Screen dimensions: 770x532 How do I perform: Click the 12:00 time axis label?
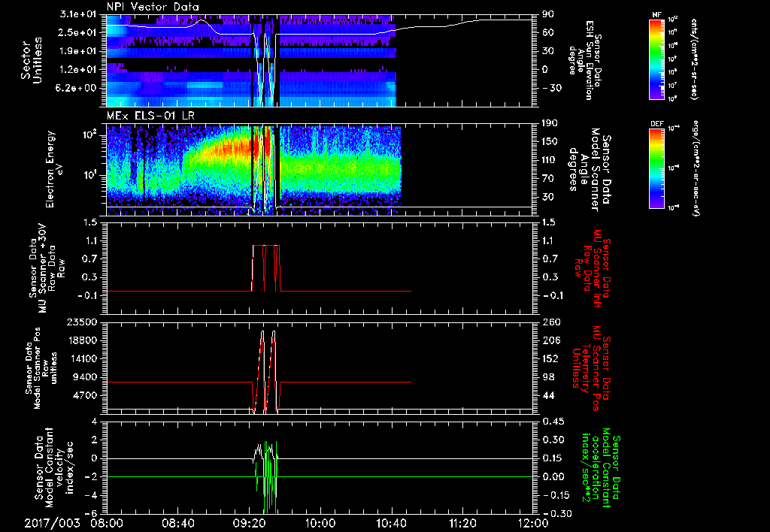coord(533,523)
